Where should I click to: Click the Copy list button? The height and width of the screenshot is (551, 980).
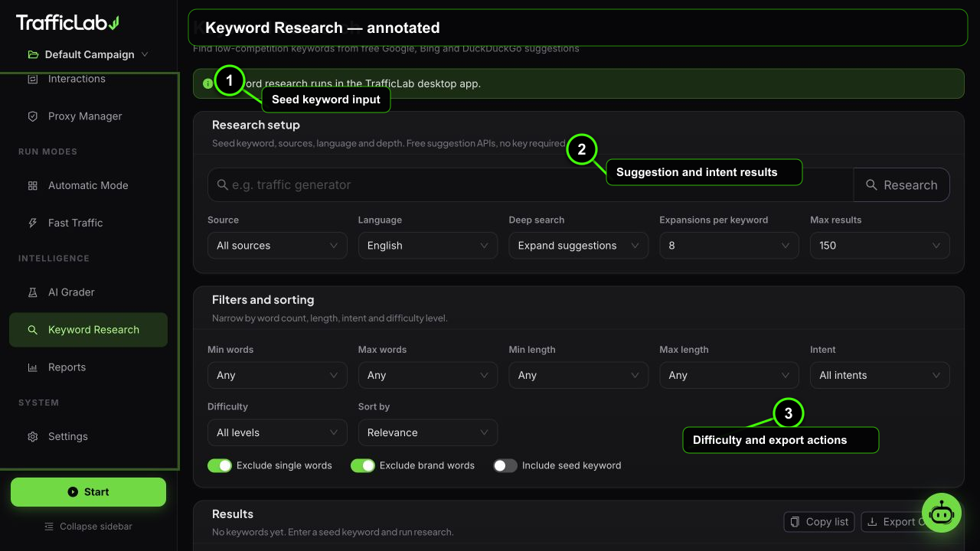819,522
